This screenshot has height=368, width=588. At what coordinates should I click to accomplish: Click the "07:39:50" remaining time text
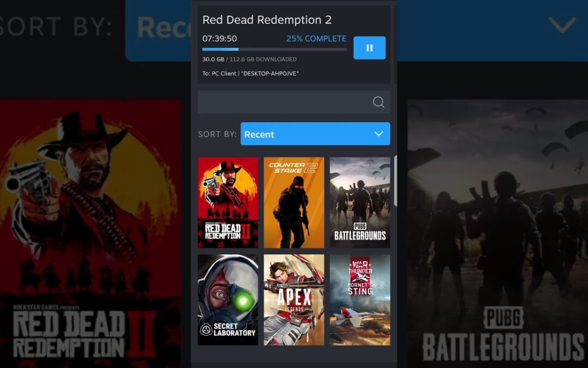pos(219,38)
